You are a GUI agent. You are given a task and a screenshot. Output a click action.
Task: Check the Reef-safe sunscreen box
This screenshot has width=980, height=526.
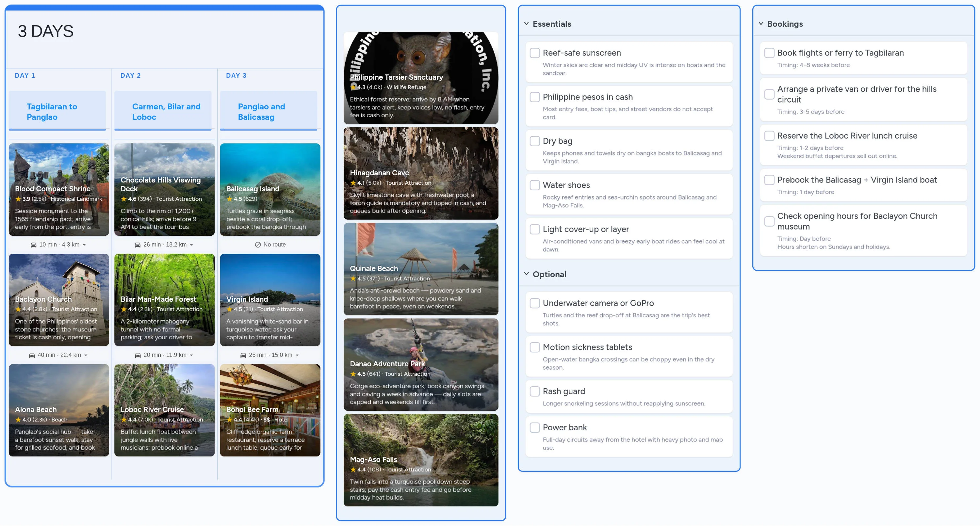coord(535,53)
